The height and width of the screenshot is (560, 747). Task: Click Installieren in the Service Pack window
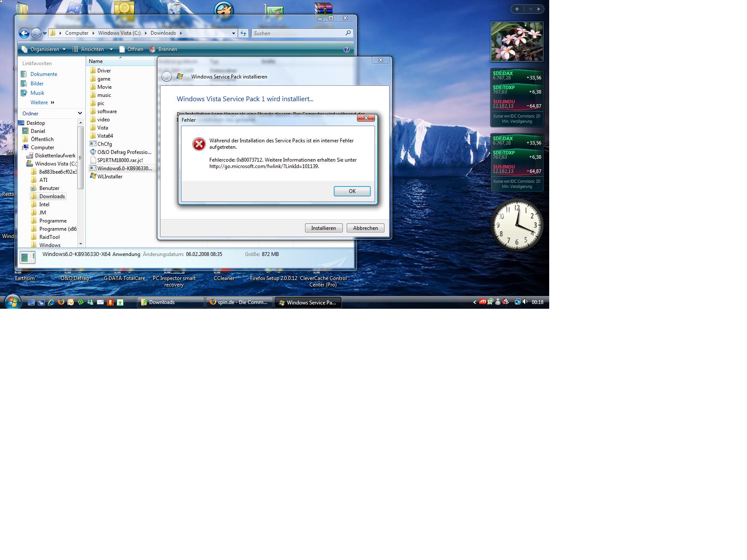click(x=324, y=228)
